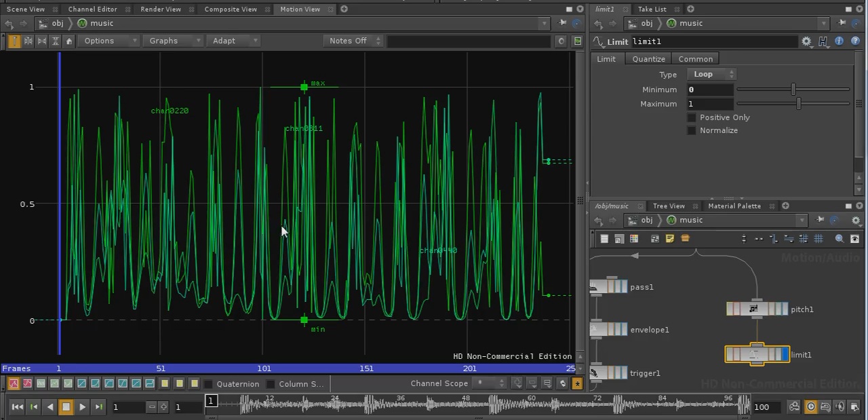The width and height of the screenshot is (868, 420).
Task: Expand the network editor path dropdown arrow
Action: 802,220
